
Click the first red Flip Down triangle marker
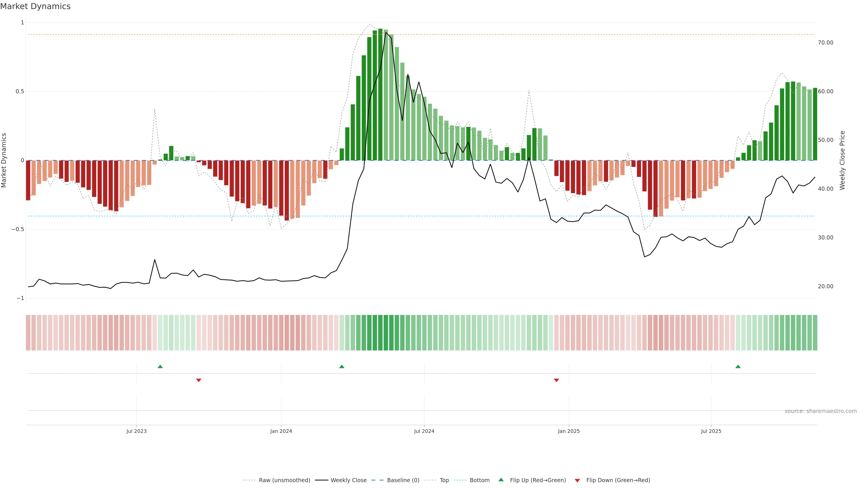[x=199, y=380]
